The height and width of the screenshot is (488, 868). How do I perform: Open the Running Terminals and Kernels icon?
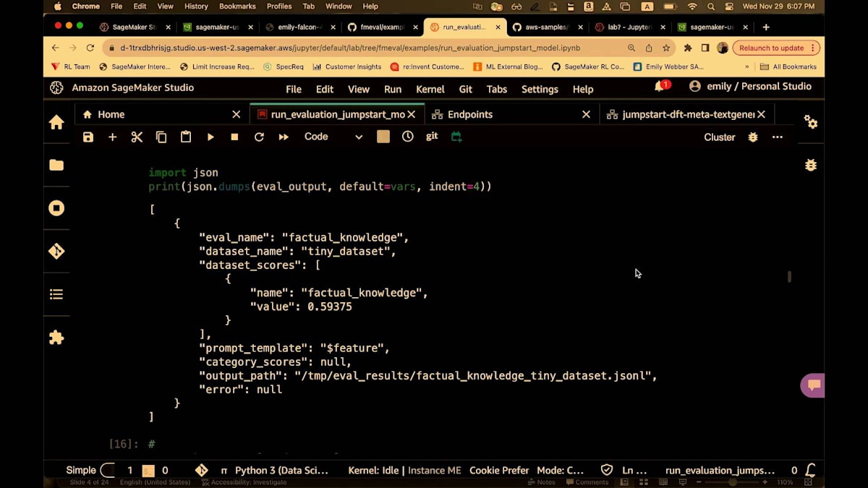coord(56,208)
